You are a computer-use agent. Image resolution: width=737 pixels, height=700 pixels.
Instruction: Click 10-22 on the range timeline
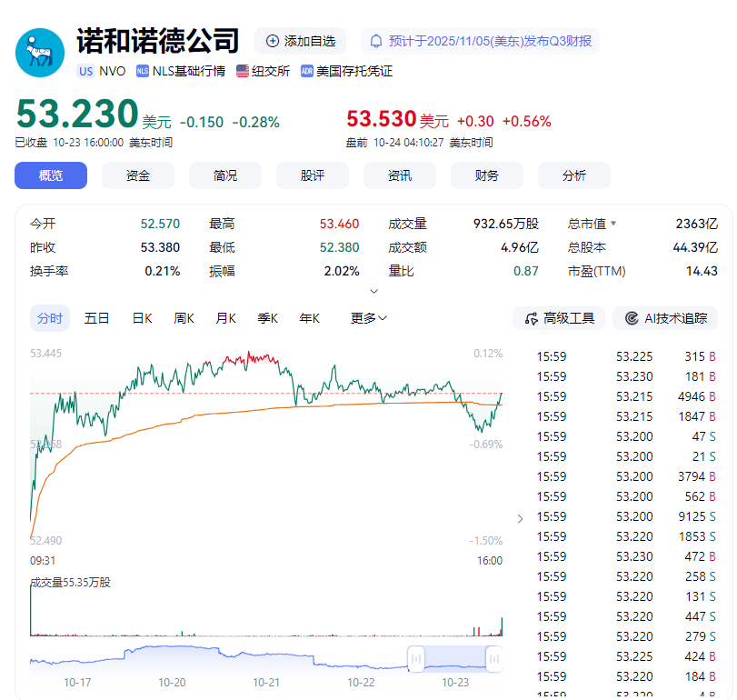point(361,682)
